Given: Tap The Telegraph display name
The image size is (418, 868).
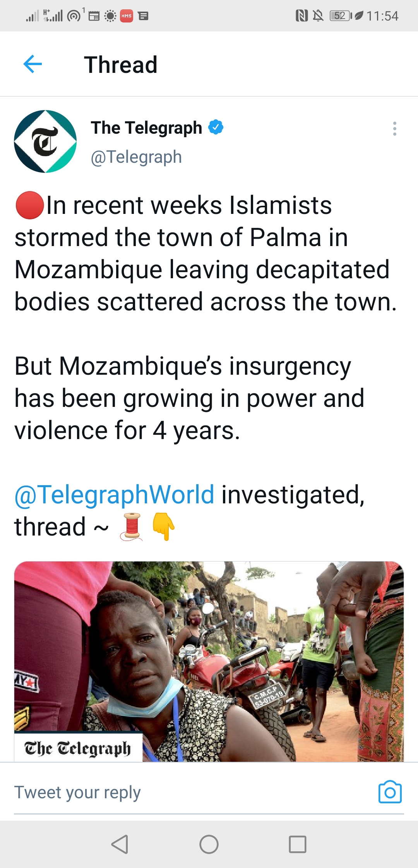Looking at the screenshot, I should point(146,128).
